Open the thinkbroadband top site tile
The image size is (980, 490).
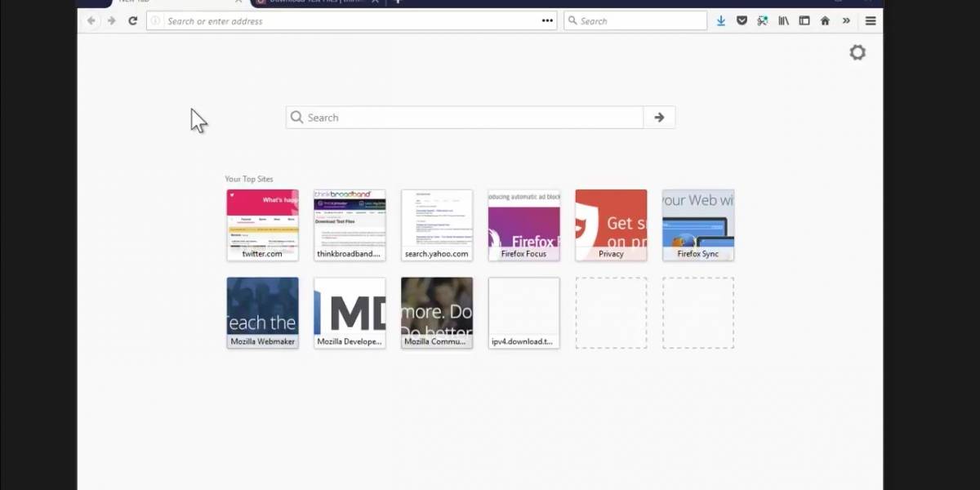click(350, 225)
